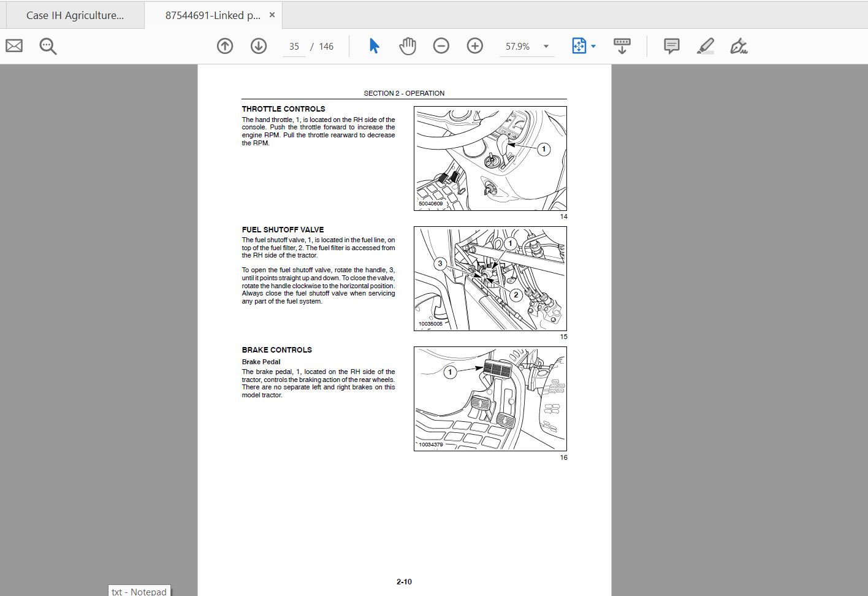The height and width of the screenshot is (596, 868).
Task: Click the page number 2-10 footer
Action: click(x=404, y=582)
